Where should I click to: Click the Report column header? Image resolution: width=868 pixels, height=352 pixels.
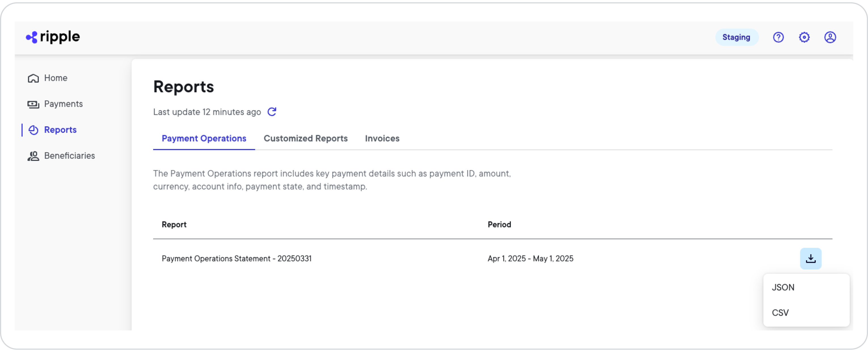coord(174,224)
